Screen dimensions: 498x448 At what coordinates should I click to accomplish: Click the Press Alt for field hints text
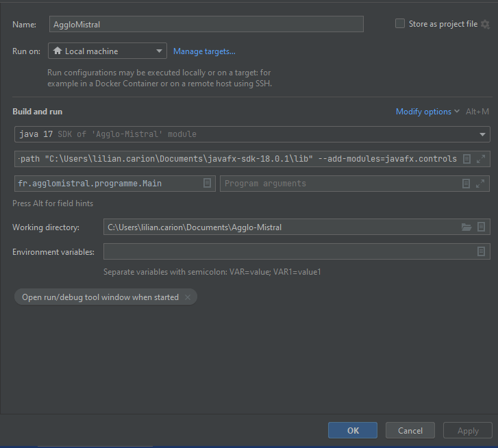click(53, 203)
